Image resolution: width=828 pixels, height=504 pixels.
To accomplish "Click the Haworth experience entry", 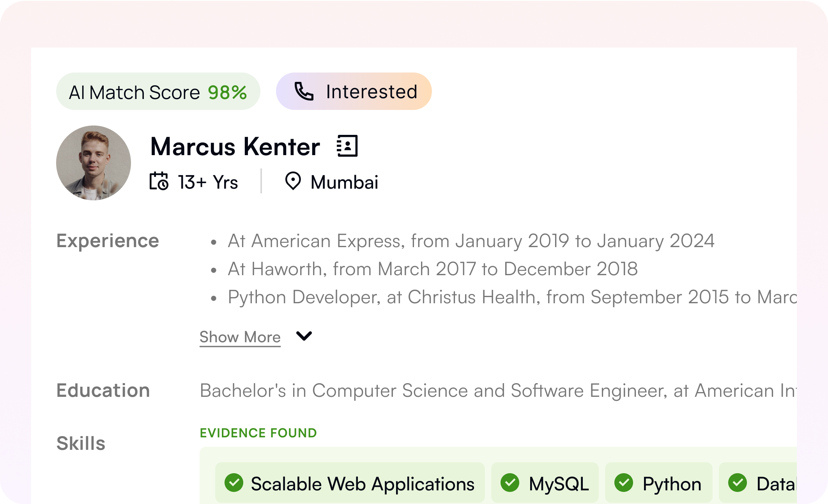I will [433, 269].
